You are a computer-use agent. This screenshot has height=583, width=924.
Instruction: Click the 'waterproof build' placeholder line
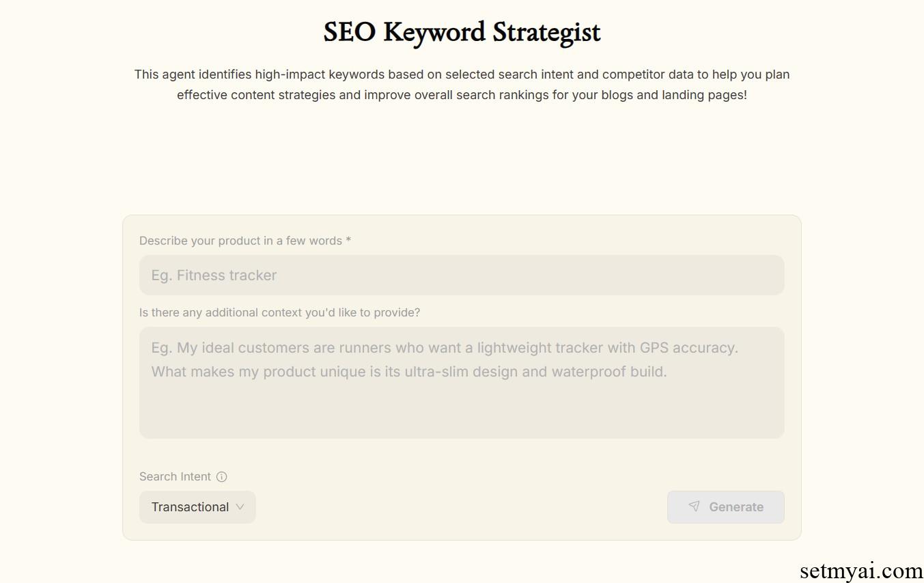pyautogui.click(x=409, y=372)
